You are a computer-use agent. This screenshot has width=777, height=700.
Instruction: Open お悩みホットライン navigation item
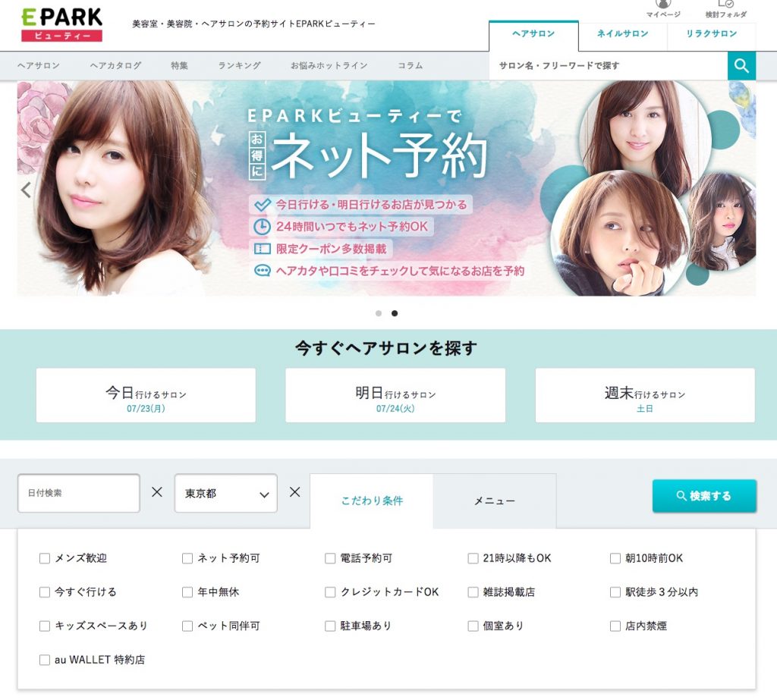[329, 65]
